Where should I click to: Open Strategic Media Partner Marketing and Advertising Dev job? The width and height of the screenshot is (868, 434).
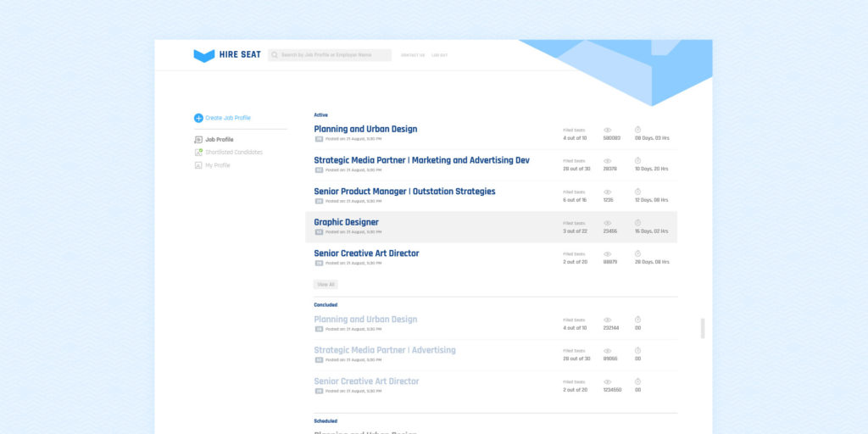click(422, 160)
